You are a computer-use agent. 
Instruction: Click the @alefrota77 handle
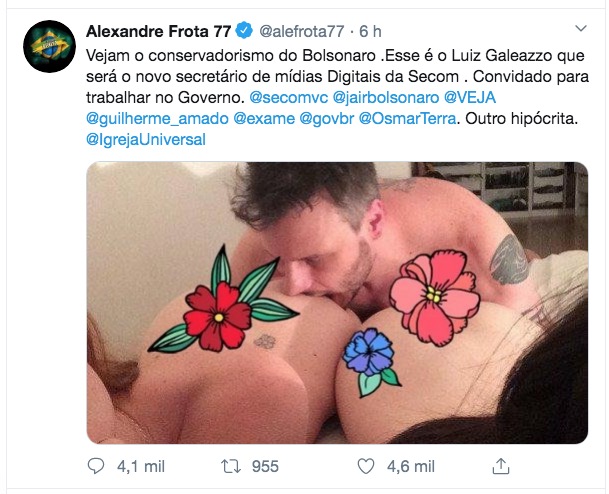tap(301, 31)
